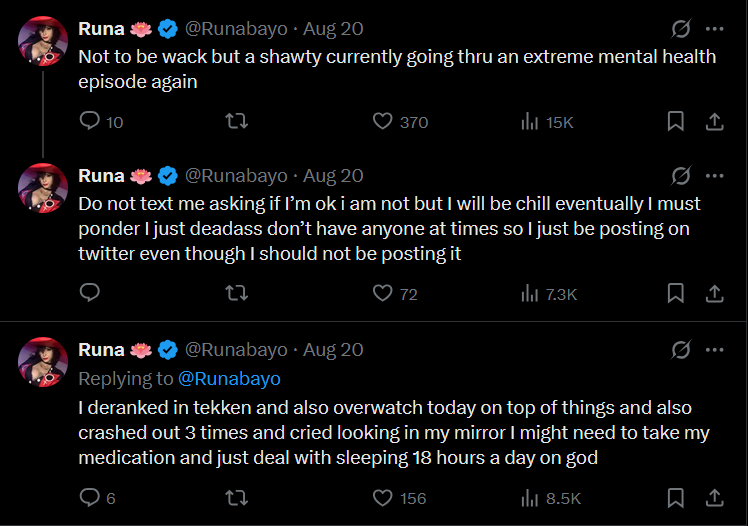Open more options on the first tweet
The height and width of the screenshot is (526, 748).
[715, 29]
